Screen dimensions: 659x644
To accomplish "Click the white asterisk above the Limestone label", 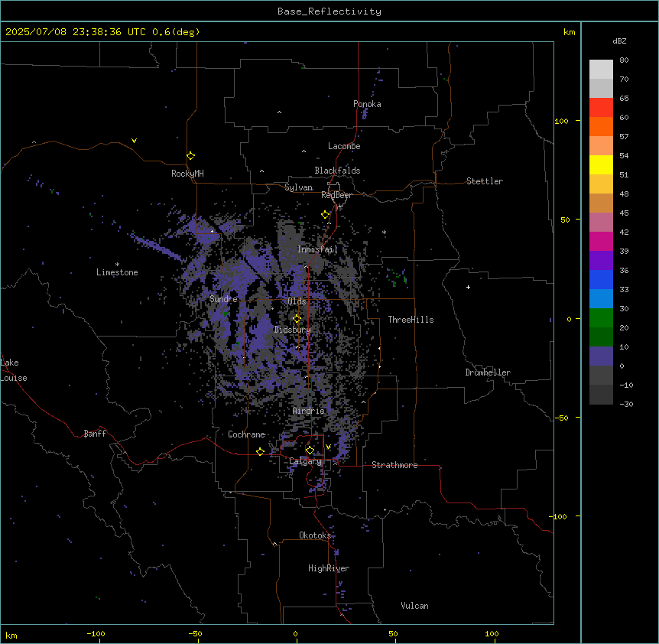I will 117,265.
